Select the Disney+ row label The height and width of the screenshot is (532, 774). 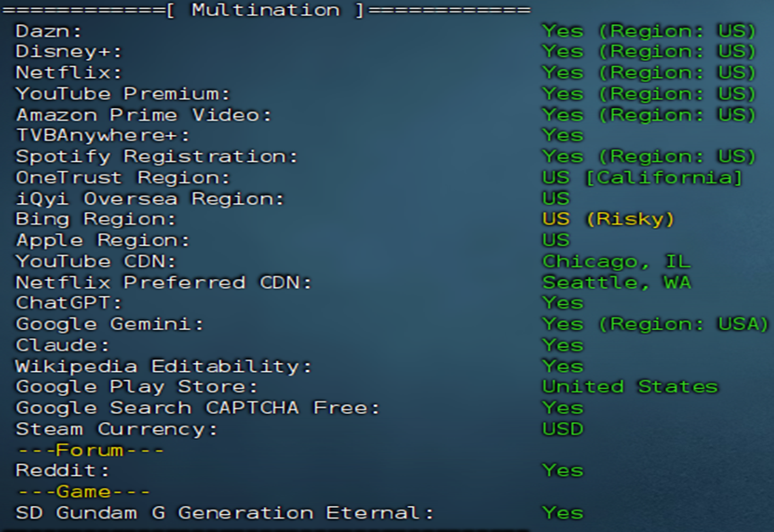coord(69,52)
